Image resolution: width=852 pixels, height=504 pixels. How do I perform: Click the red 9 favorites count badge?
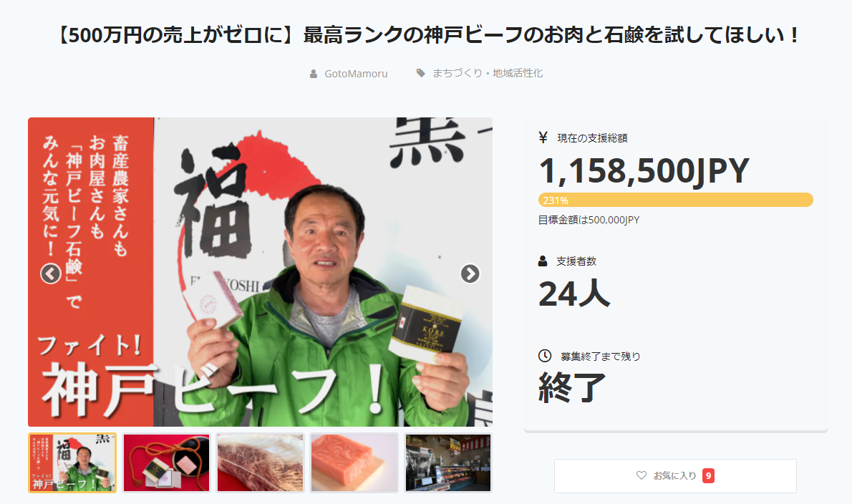pyautogui.click(x=708, y=476)
